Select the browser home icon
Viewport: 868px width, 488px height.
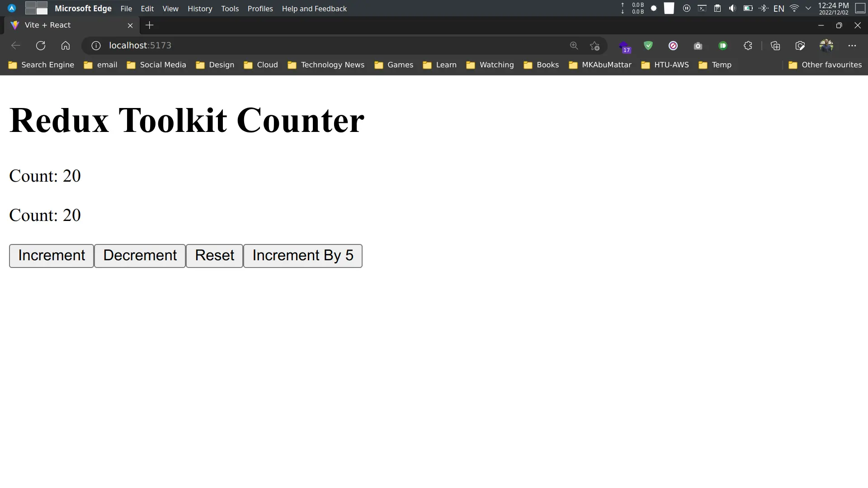click(x=66, y=45)
